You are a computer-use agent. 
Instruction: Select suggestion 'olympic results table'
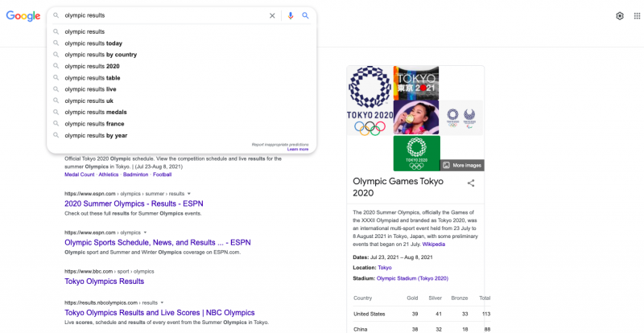pos(182,77)
